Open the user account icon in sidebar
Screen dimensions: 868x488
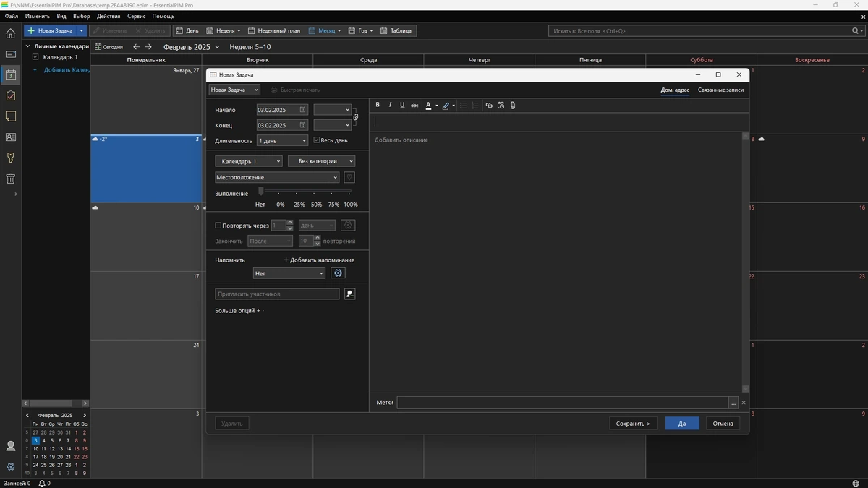click(10, 446)
